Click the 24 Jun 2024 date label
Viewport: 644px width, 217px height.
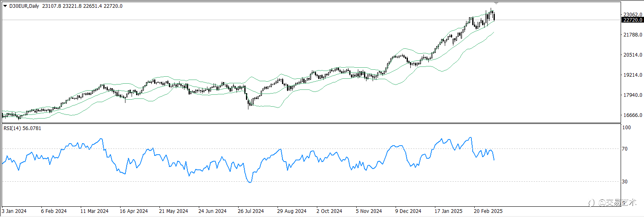pos(212,211)
